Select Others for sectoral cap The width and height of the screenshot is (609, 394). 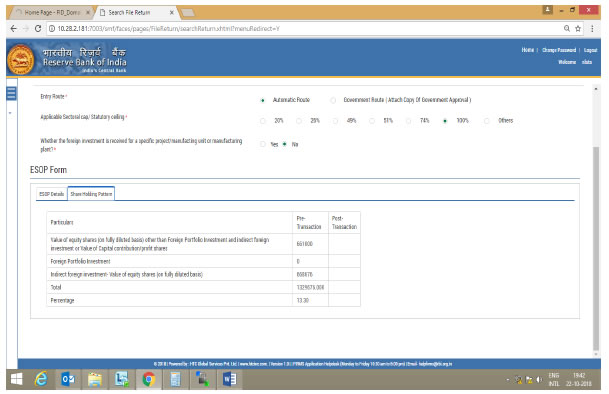(x=486, y=121)
